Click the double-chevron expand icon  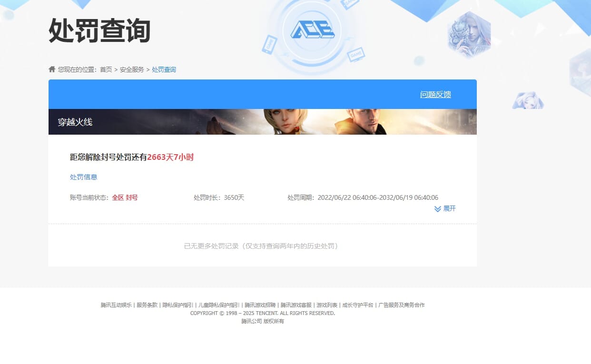coord(438,209)
